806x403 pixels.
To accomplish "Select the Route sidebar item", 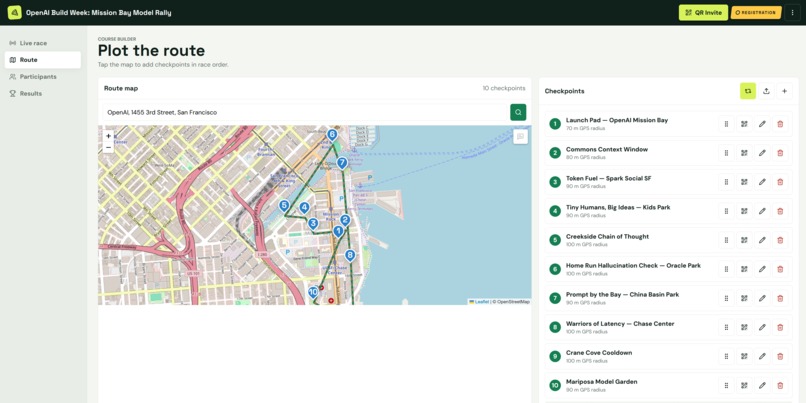I will coord(43,60).
